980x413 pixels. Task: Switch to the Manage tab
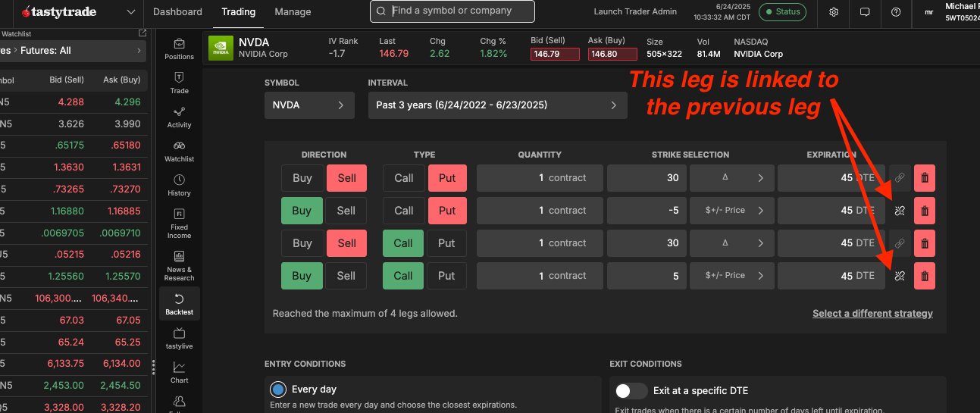point(293,11)
